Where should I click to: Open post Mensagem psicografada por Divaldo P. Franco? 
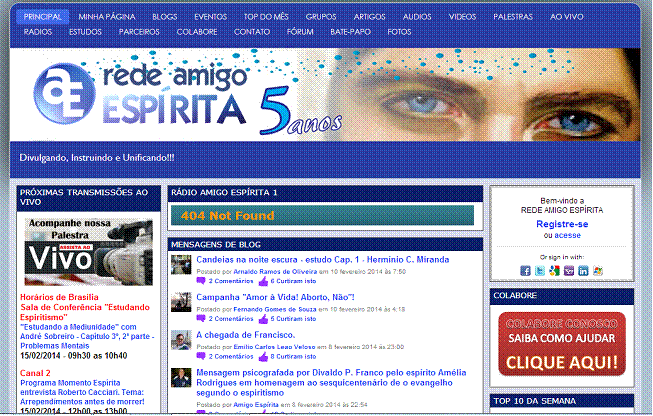(x=331, y=383)
